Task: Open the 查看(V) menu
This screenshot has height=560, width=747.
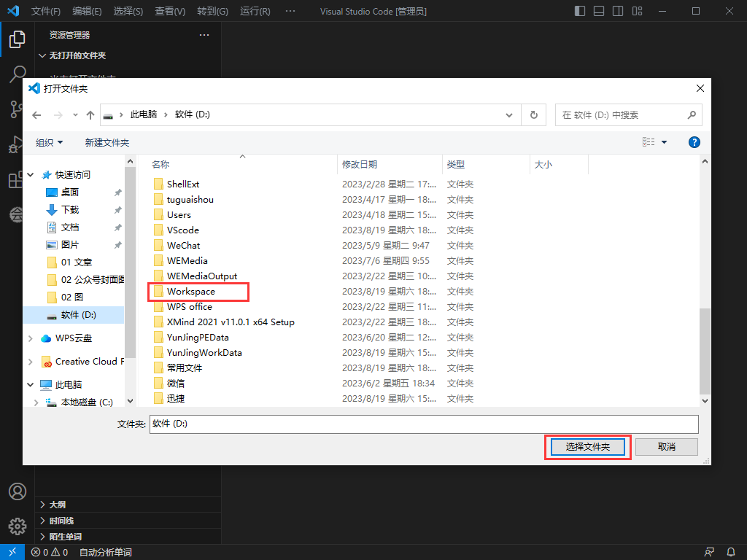Action: point(170,11)
